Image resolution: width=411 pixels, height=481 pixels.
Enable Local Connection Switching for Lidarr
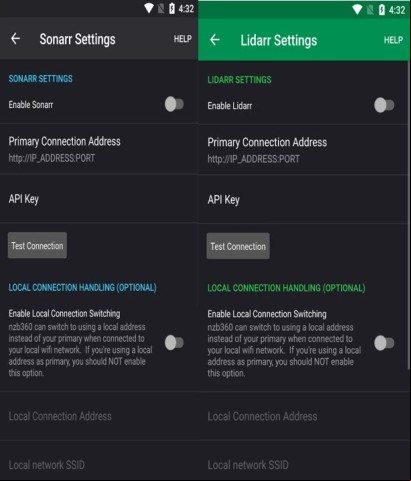[x=384, y=343]
